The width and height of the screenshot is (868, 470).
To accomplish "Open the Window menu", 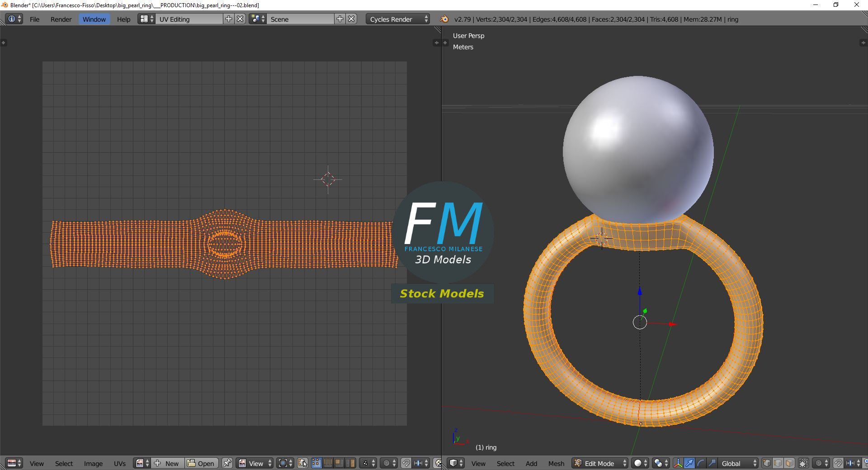I will point(94,19).
